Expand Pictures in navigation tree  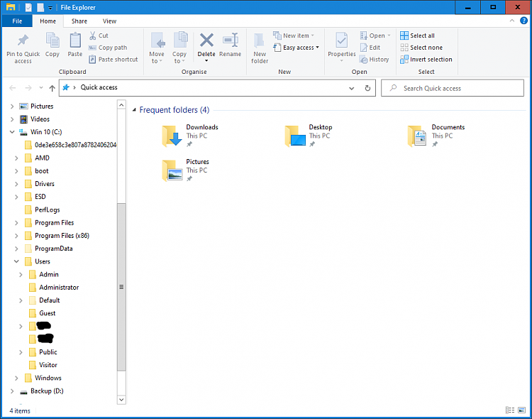coord(12,107)
